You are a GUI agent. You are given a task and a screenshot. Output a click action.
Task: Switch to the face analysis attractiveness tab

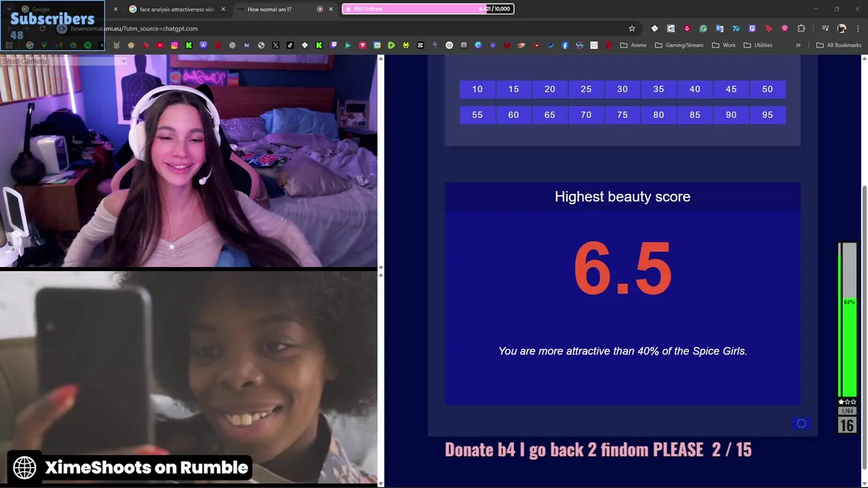tap(177, 9)
